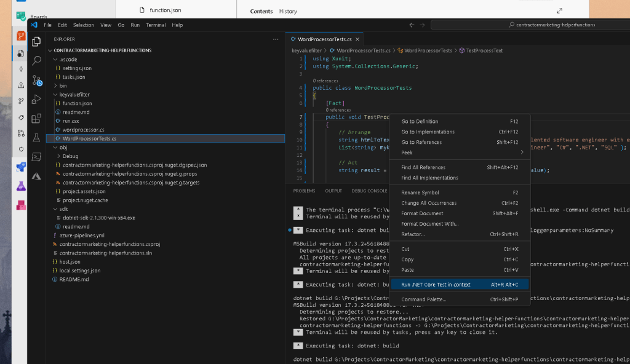Open Azure DevOps Test Plans flask icon
Image resolution: width=630 pixels, height=364 pixels.
coord(21,186)
